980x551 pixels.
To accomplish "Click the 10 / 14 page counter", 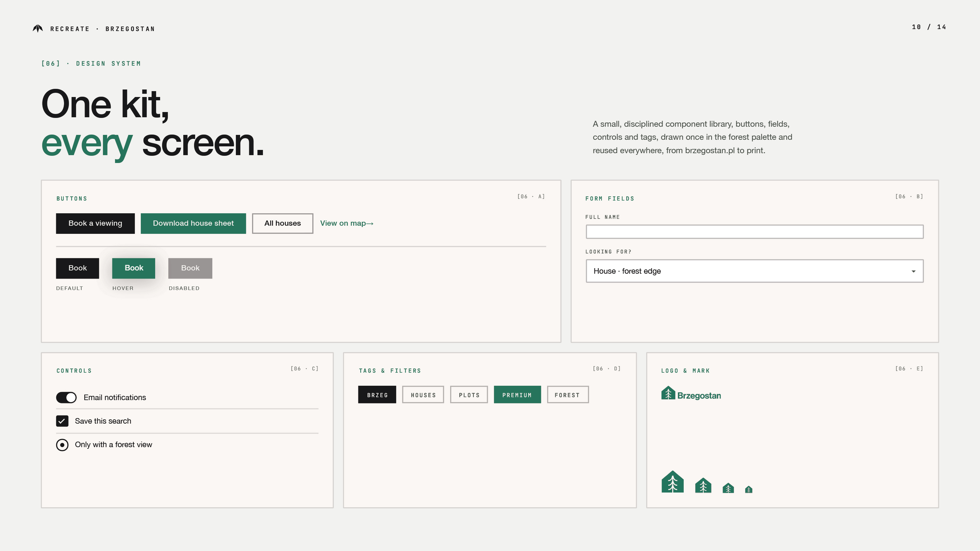I will [929, 27].
